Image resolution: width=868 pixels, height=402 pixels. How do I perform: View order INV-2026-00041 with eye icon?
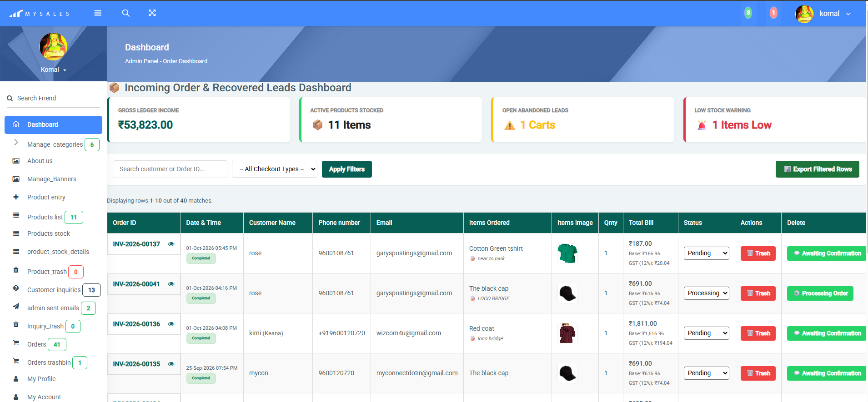[171, 284]
